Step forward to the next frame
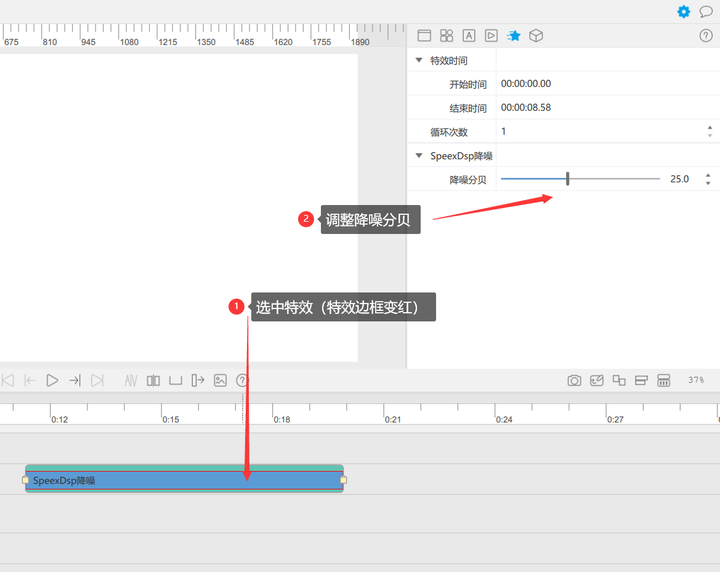Screen dimensions: 720x572 [75, 380]
